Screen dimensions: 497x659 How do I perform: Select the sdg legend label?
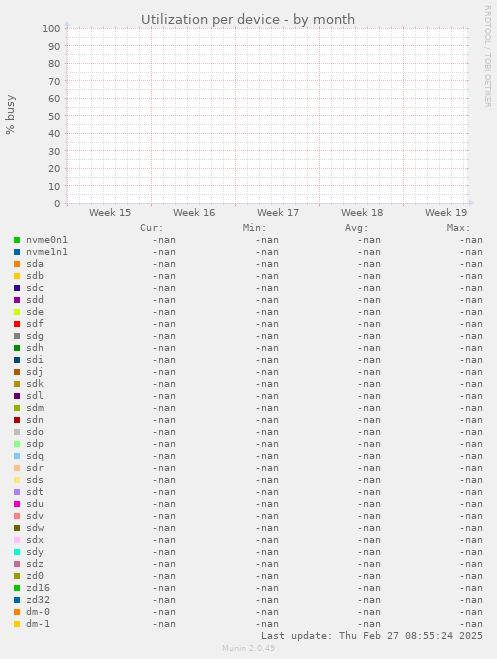(35, 336)
